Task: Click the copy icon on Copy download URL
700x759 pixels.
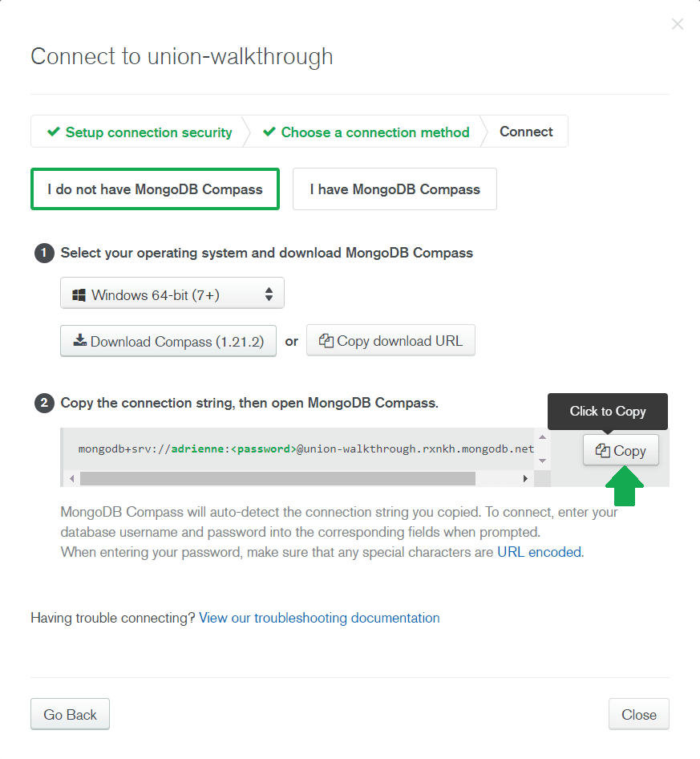Action: pos(326,340)
